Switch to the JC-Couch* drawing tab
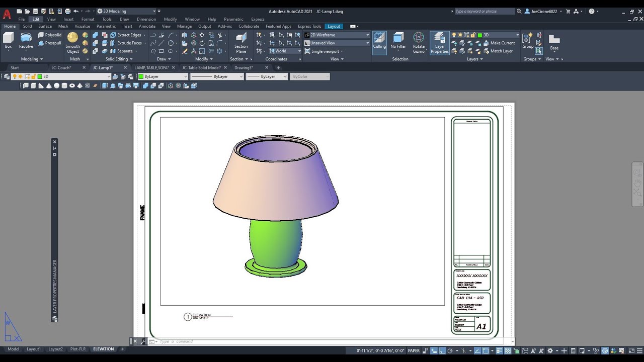 pyautogui.click(x=61, y=67)
